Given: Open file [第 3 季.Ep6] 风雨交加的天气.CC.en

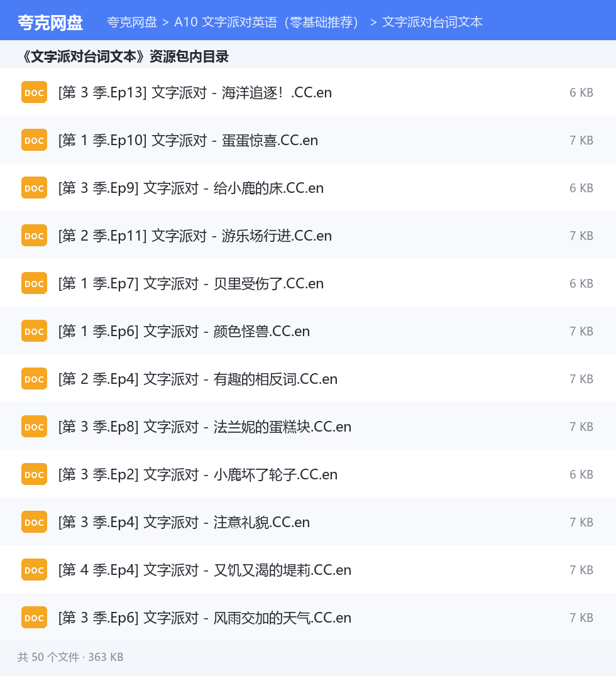Looking at the screenshot, I should pyautogui.click(x=204, y=618).
